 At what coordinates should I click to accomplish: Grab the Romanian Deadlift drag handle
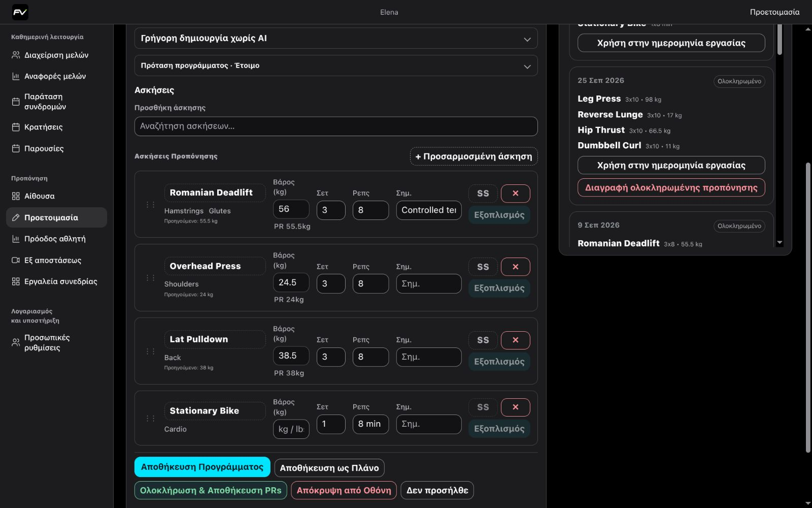pyautogui.click(x=150, y=205)
